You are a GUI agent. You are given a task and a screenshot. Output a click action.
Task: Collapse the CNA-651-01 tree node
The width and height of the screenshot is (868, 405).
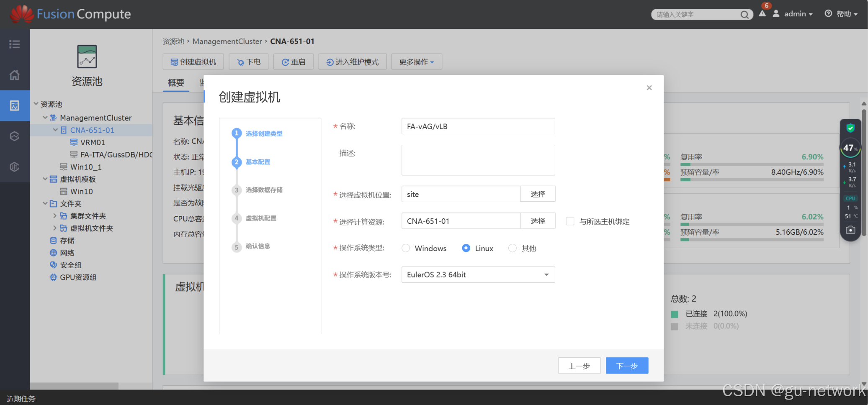[55, 130]
